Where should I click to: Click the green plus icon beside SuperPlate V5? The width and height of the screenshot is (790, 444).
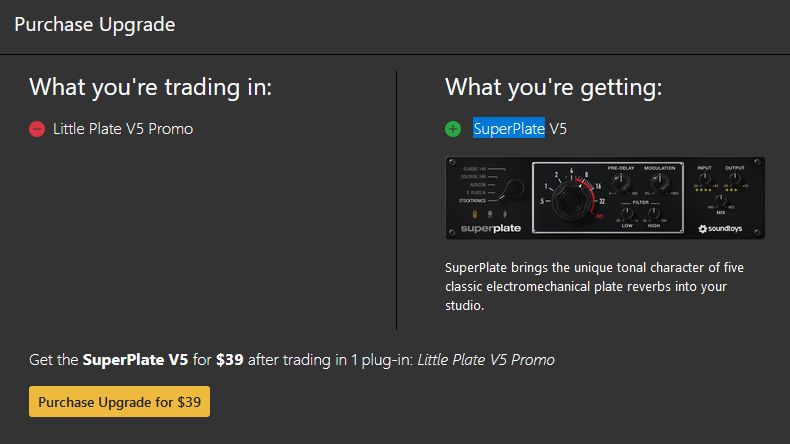point(453,129)
